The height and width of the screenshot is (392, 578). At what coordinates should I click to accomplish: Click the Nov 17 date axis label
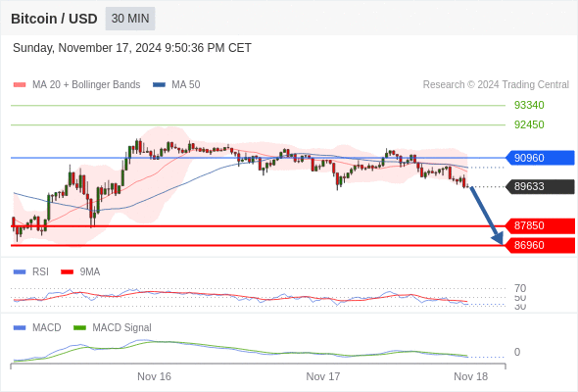(x=323, y=376)
